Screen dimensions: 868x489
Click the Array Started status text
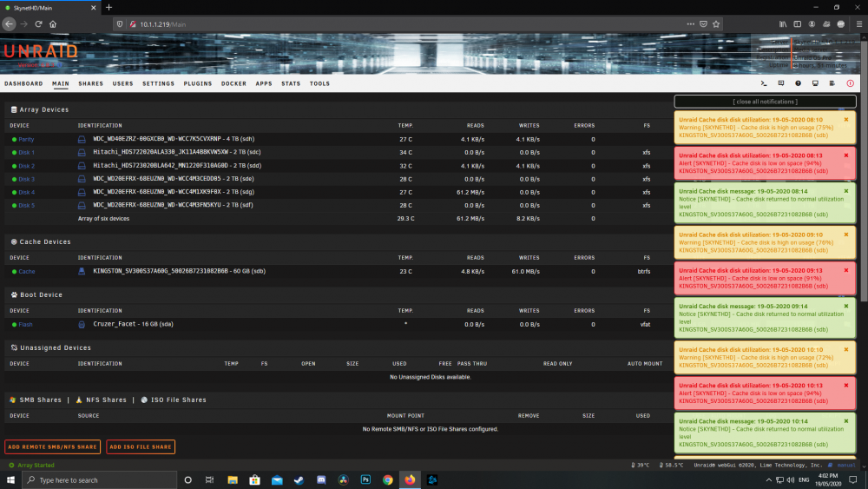click(36, 466)
